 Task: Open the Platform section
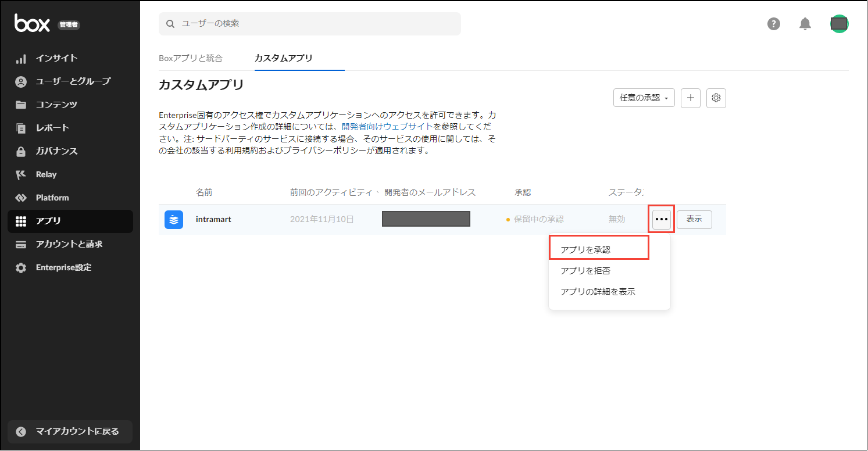pos(52,198)
